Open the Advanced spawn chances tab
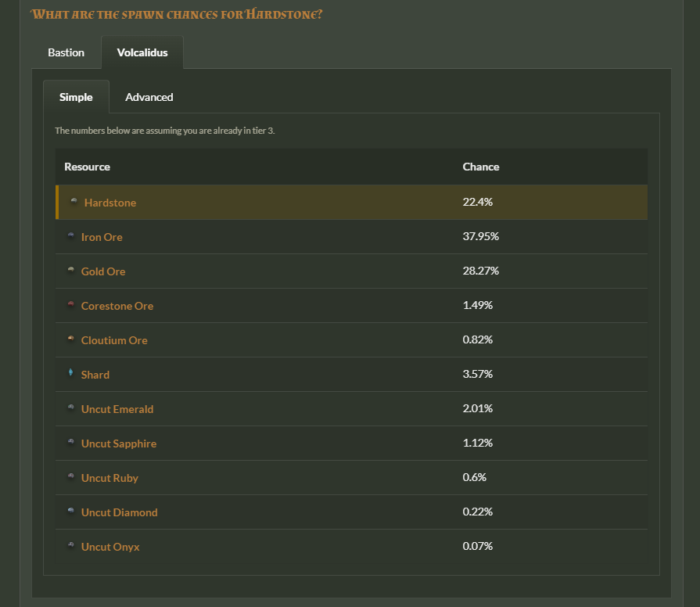 149,97
